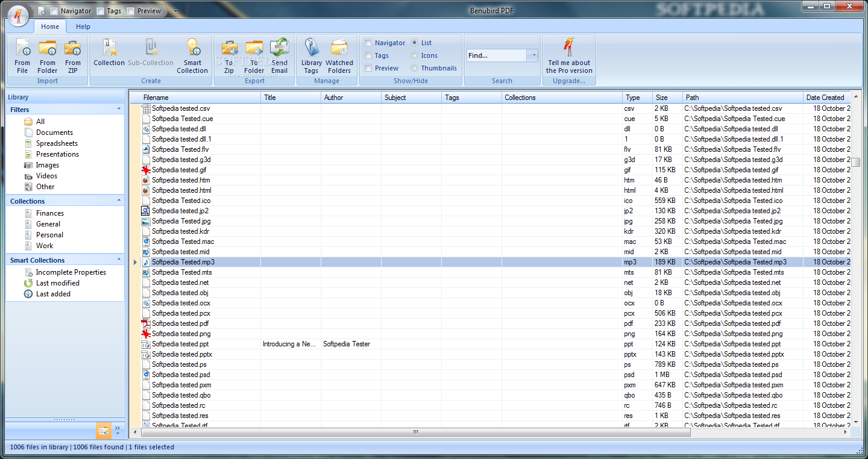
Task: Sort by Type column header
Action: pyautogui.click(x=637, y=98)
